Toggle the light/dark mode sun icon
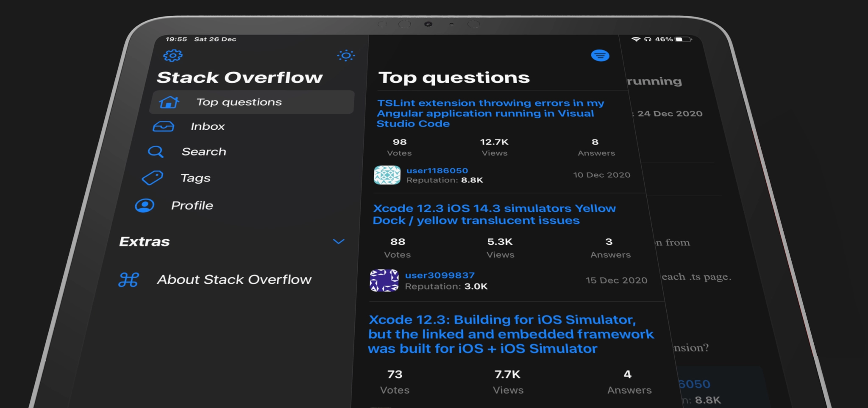 [346, 56]
